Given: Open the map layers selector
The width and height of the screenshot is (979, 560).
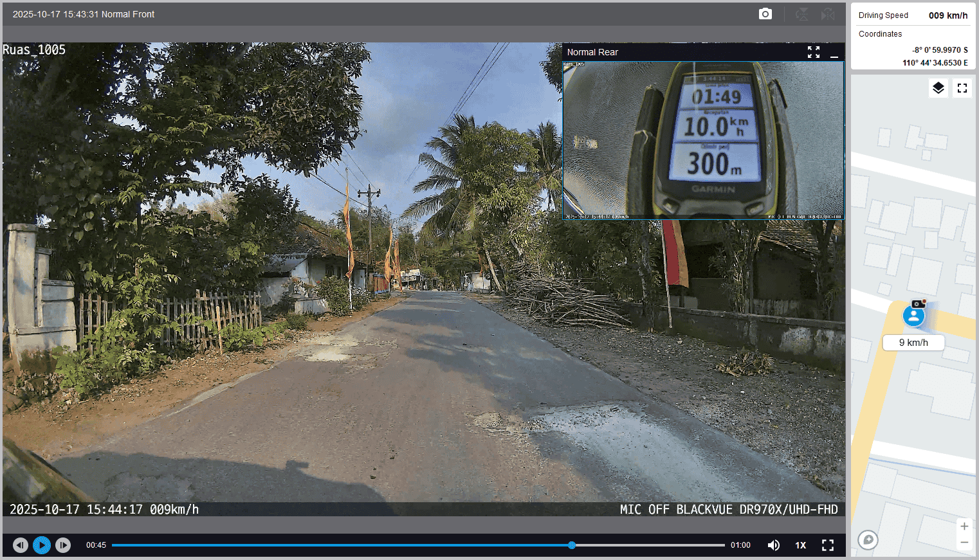Looking at the screenshot, I should (938, 88).
